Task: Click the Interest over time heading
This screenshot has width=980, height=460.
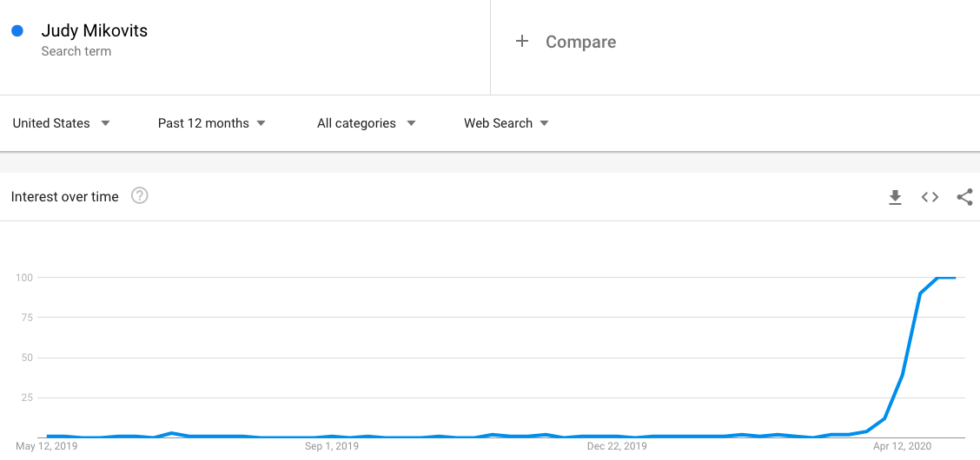Action: pos(65,197)
